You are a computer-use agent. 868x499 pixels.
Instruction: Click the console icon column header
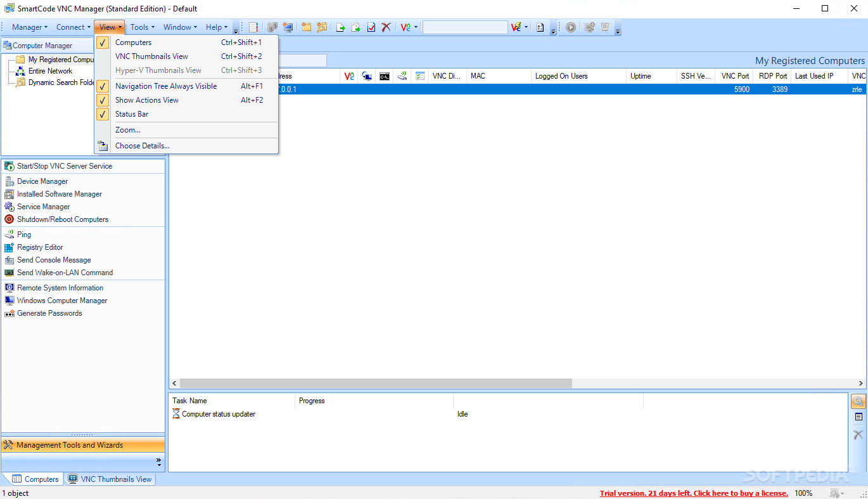(x=385, y=76)
